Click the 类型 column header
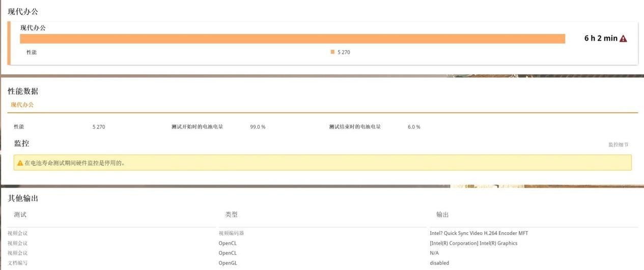Screen dimensions: 644x270 click(231, 215)
